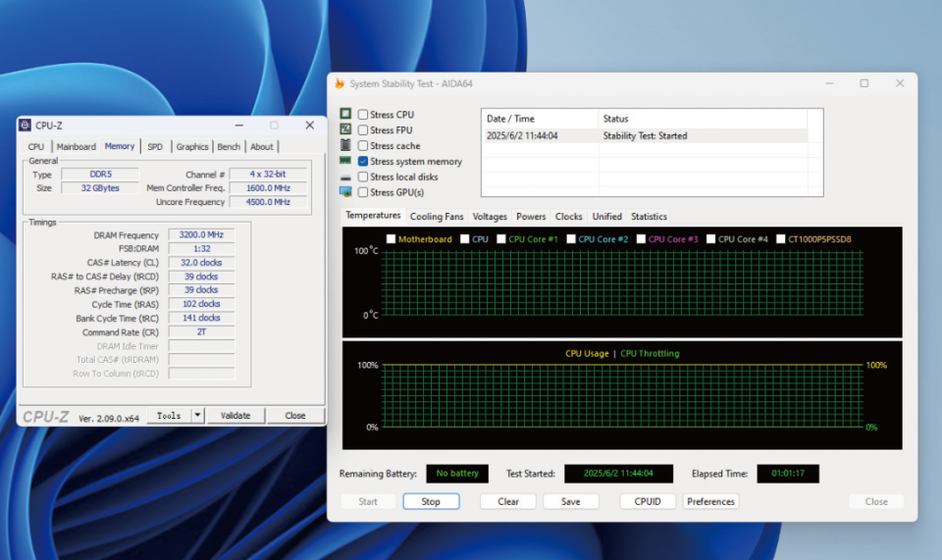942x560 pixels.
Task: Click the Close button in CPU-Z footer
Action: point(295,416)
